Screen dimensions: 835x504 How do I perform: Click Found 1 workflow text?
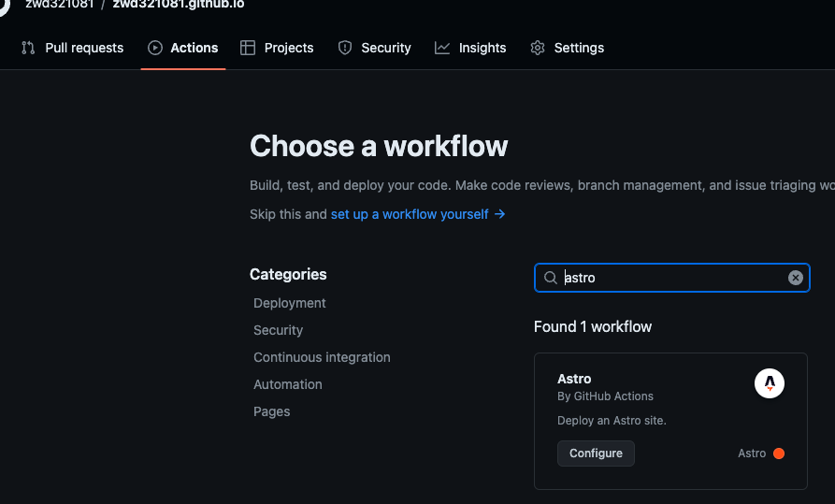(x=593, y=326)
